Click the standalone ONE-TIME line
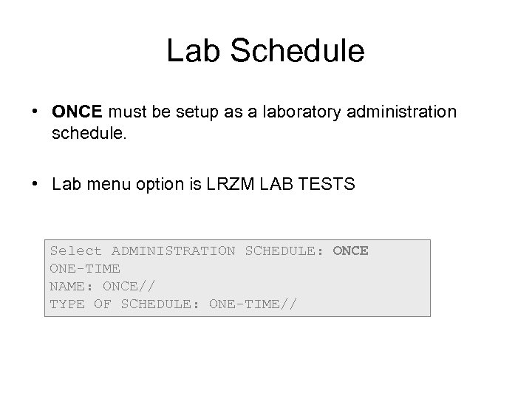532x399 pixels. pyautogui.click(x=85, y=268)
